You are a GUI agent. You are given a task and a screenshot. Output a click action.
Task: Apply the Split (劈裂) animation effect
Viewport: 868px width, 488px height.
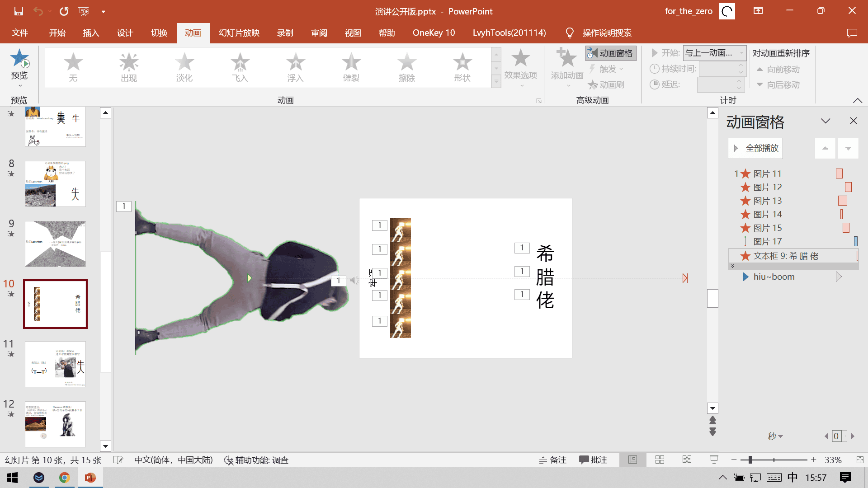(x=351, y=67)
